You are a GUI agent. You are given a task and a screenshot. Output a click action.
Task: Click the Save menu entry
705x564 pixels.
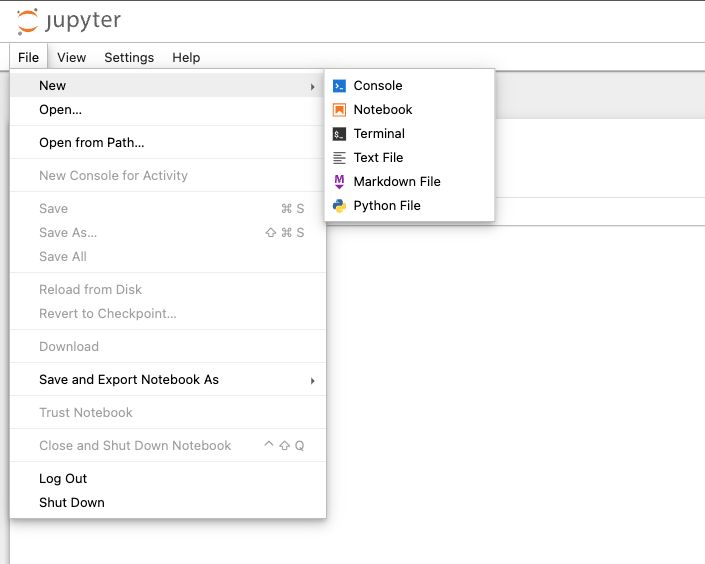[168, 209]
